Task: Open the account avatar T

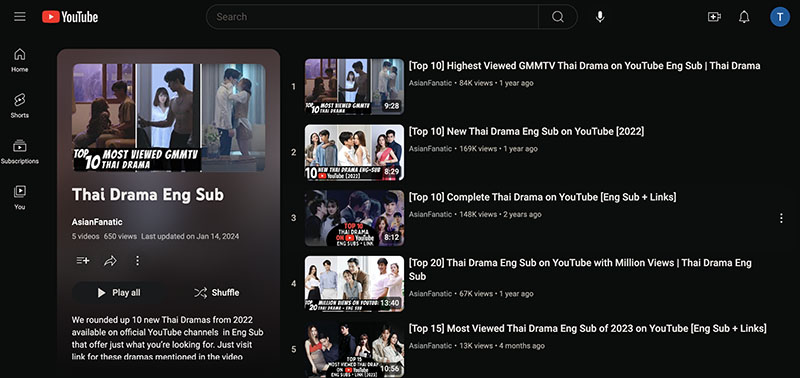Action: click(780, 17)
